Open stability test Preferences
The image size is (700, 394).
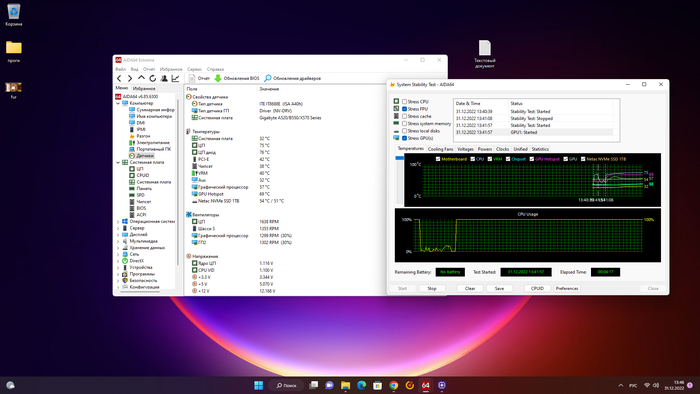pyautogui.click(x=567, y=288)
